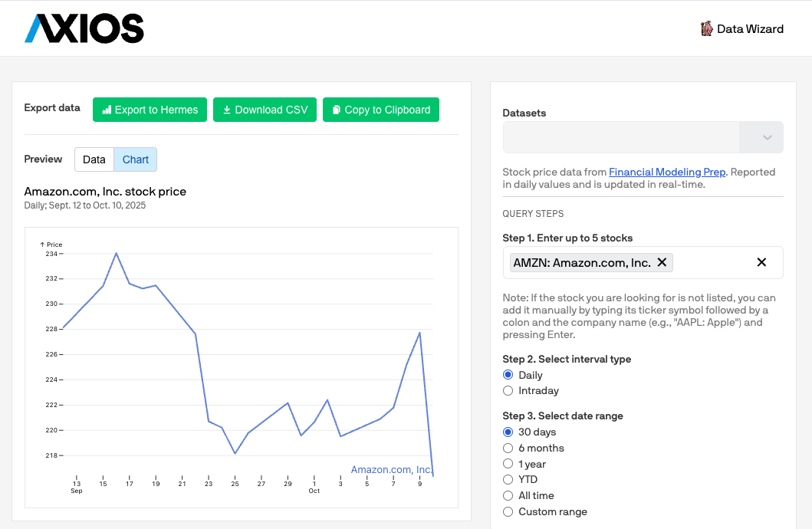Click the Download CSV button
The width and height of the screenshot is (812, 529).
[x=265, y=110]
